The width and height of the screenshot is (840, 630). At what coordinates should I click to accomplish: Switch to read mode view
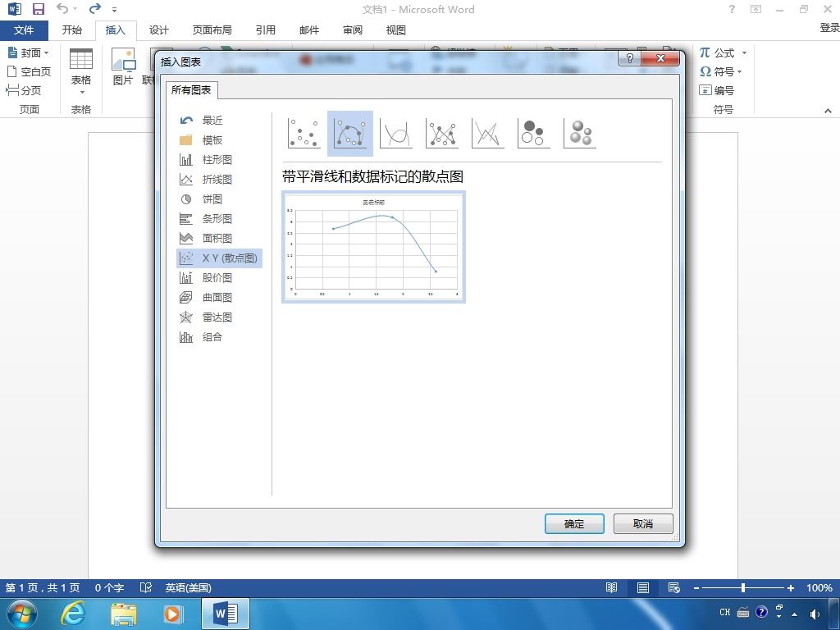click(x=612, y=587)
